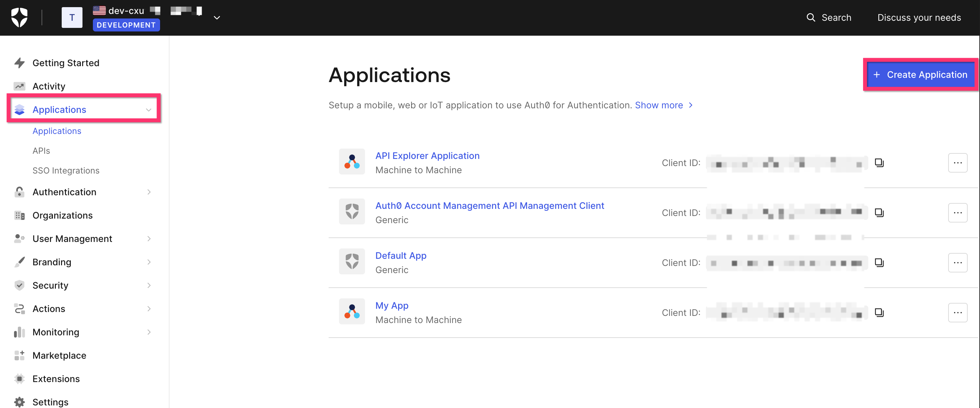980x408 pixels.
Task: Open more options for Auth0 Account Management Client
Action: (x=958, y=213)
